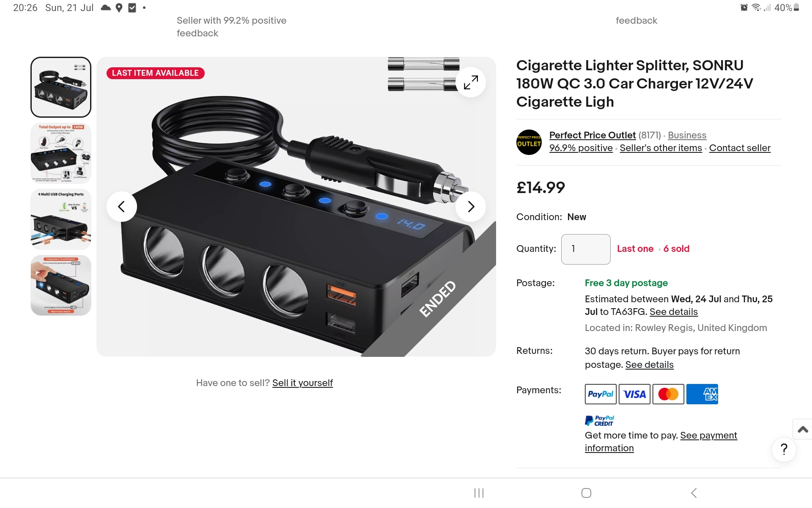Select the Total Output 180W thumbnail
Screen dimensions: 812x508
61,153
